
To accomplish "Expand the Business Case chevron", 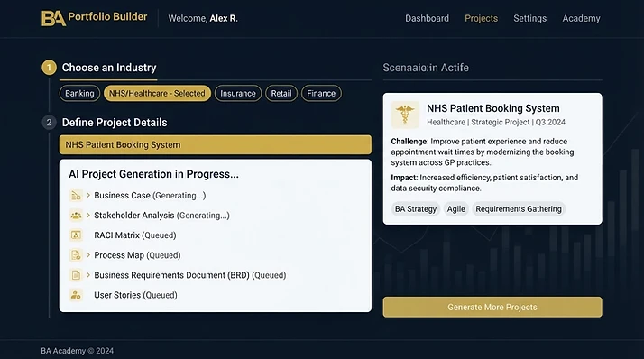I will point(87,196).
